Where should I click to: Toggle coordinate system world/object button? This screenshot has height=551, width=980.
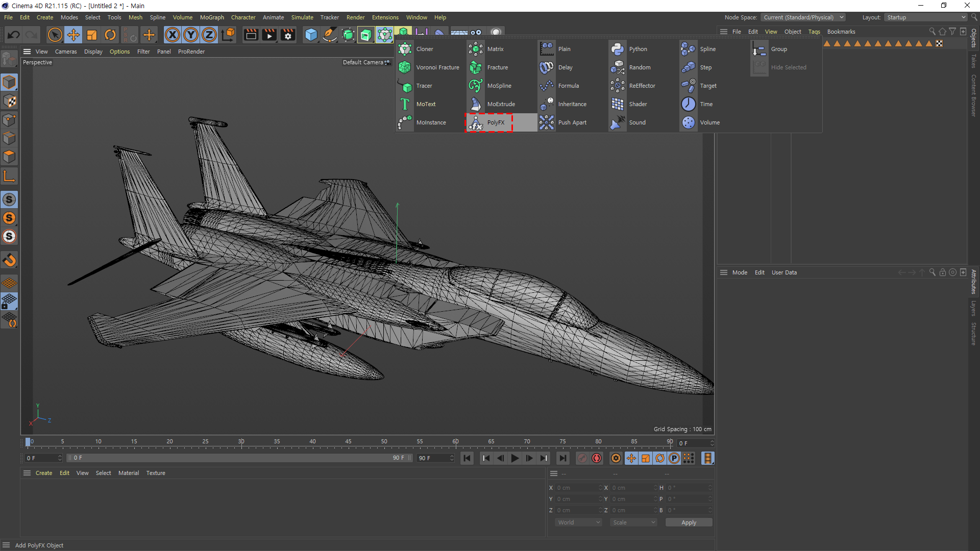(x=228, y=35)
